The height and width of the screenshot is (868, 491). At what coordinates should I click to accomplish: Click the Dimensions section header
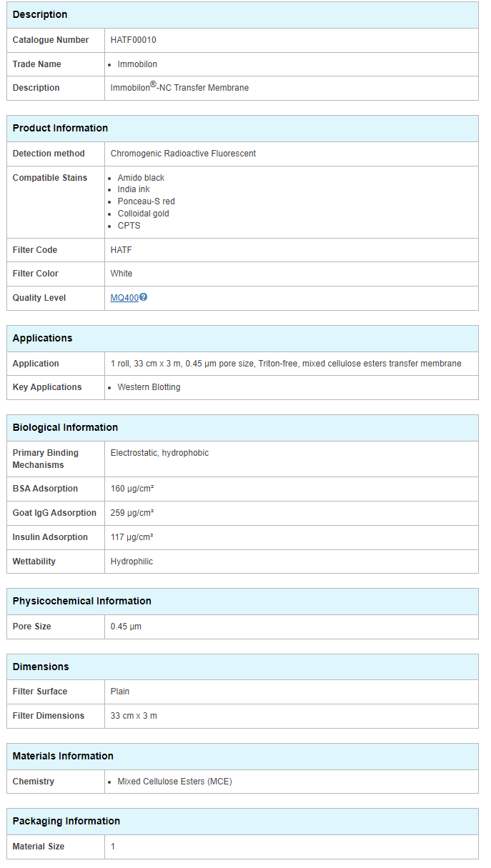(41, 667)
